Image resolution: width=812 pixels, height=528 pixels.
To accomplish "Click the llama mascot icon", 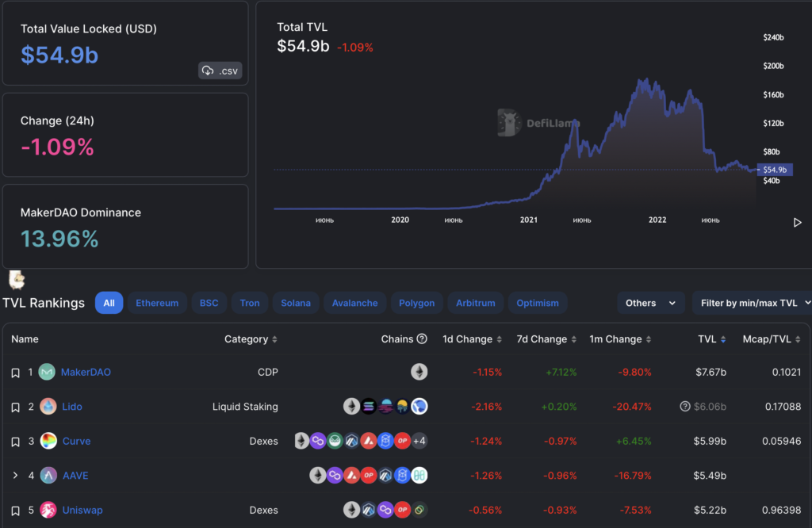I will click(x=17, y=280).
